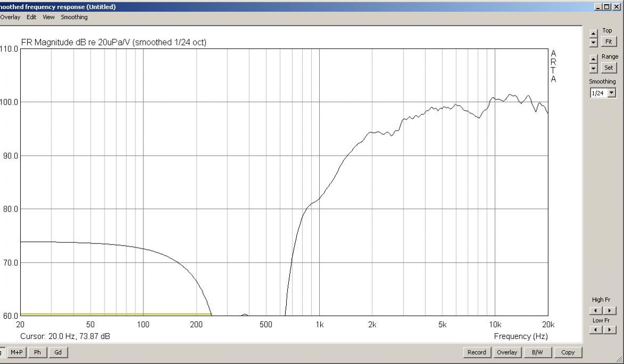This screenshot has height=364, width=624.
Task: Click the Range up arrow
Action: 593,59
